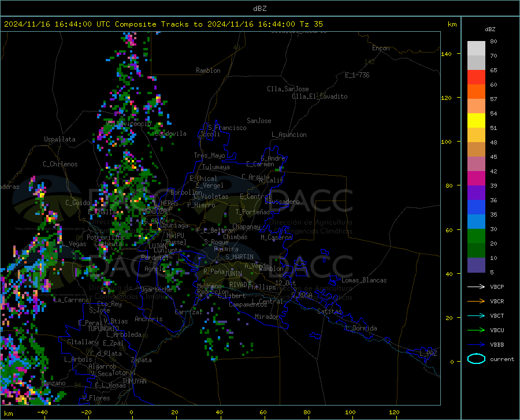This screenshot has width=520, height=420.
Task: Click the SanJose label near L_Asuncion
Action: [259, 121]
